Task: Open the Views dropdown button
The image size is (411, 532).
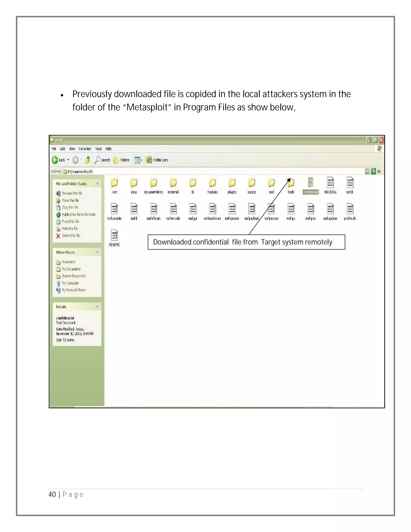Action: [x=138, y=160]
